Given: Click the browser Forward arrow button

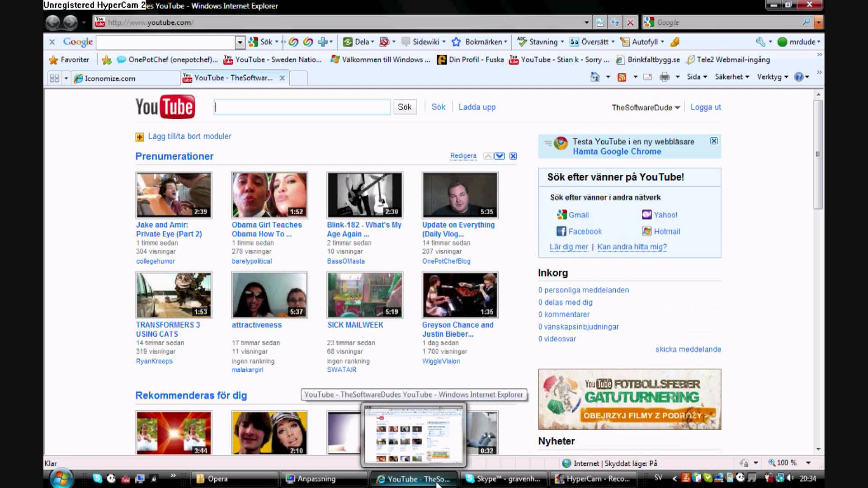Looking at the screenshot, I should pos(70,22).
